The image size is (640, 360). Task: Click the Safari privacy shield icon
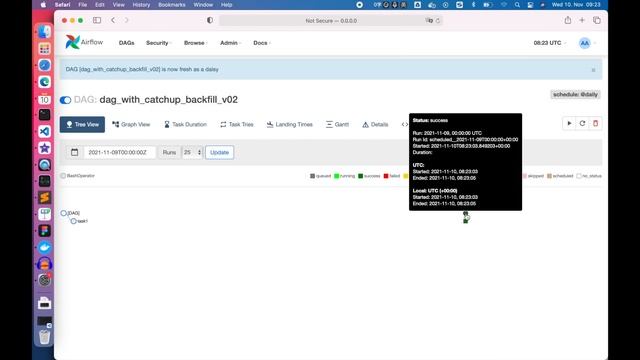click(210, 20)
